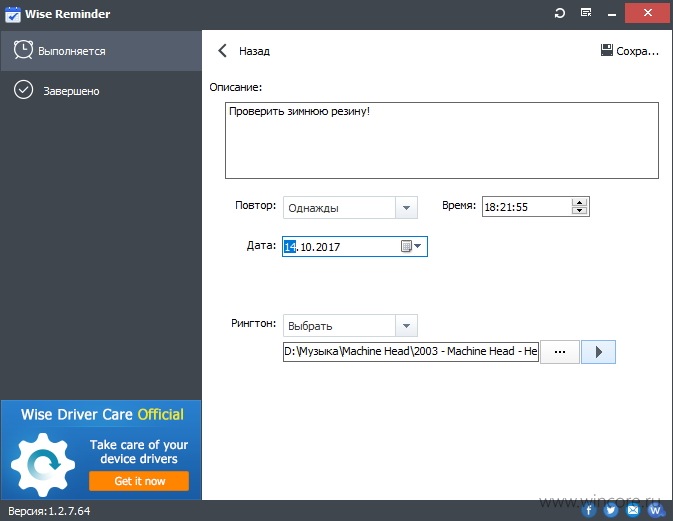Click the back arrow next to Назад

[x=222, y=51]
